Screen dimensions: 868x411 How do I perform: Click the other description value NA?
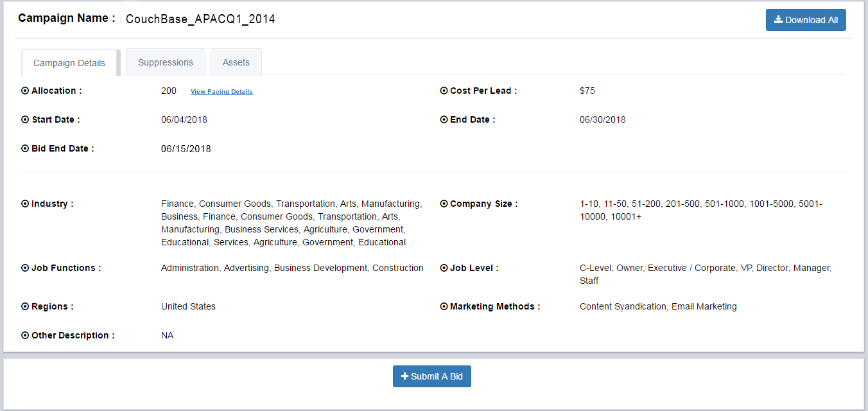click(x=168, y=335)
